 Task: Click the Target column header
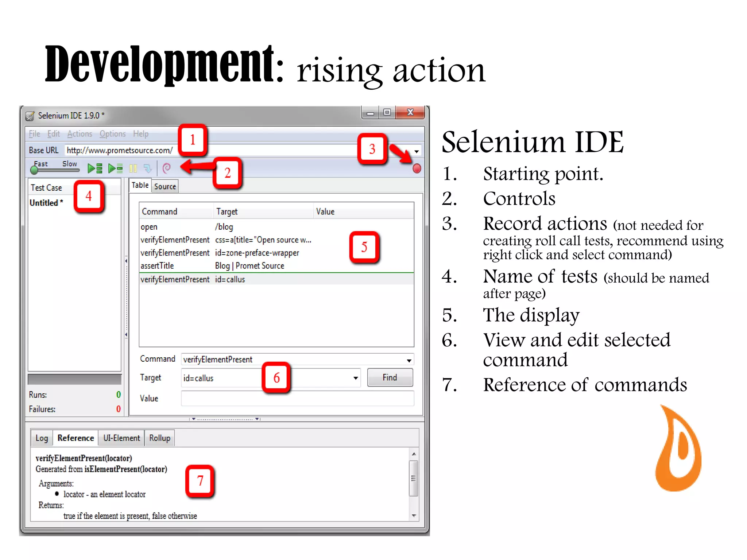263,211
